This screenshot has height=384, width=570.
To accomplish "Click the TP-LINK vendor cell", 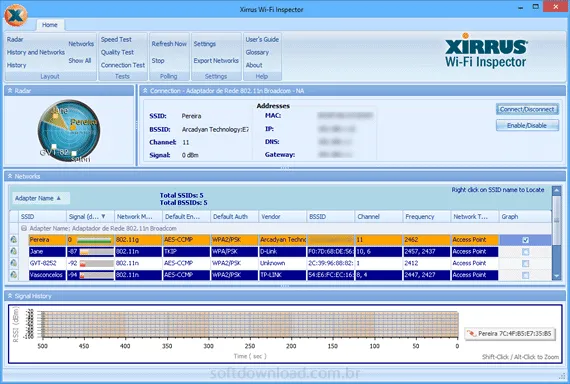I will pos(282,275).
